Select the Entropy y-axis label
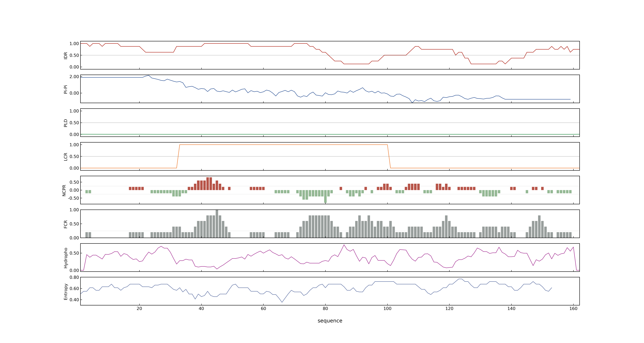The height and width of the screenshot is (343, 644). click(66, 291)
